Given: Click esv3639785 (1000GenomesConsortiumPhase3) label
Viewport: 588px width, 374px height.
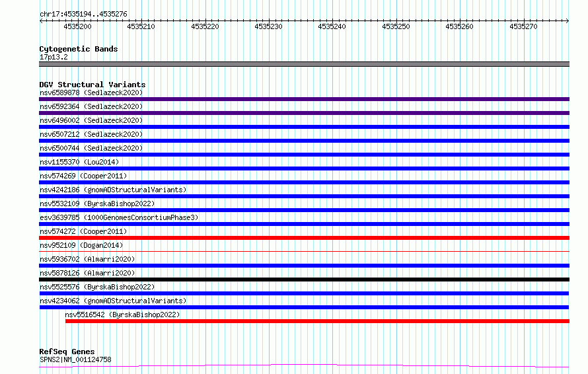Looking at the screenshot, I should pyautogui.click(x=119, y=217).
